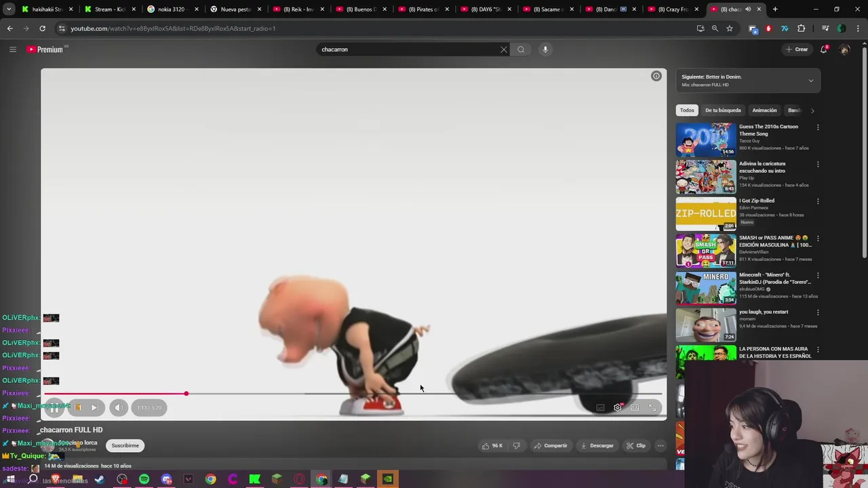Dislike the video

tap(517, 445)
